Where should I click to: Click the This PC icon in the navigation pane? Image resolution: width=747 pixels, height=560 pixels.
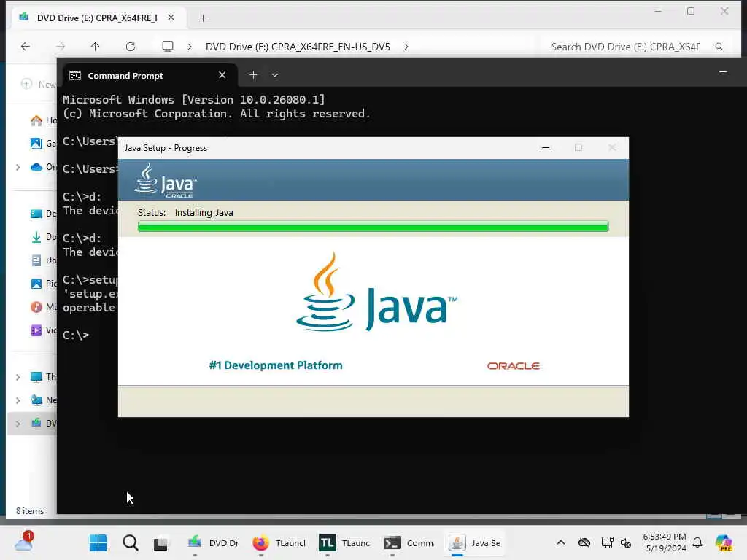pos(36,377)
